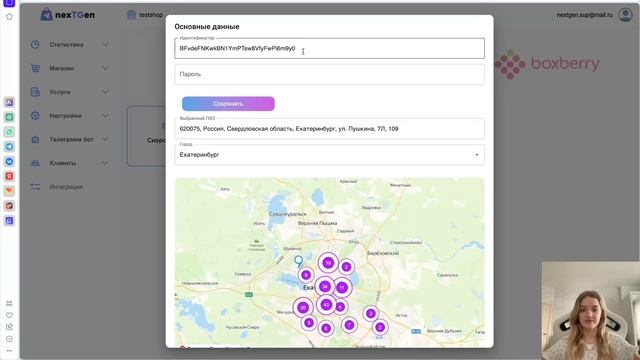The height and width of the screenshot is (360, 640).
Task: Open the Настройки menu item
Action: (x=69, y=116)
